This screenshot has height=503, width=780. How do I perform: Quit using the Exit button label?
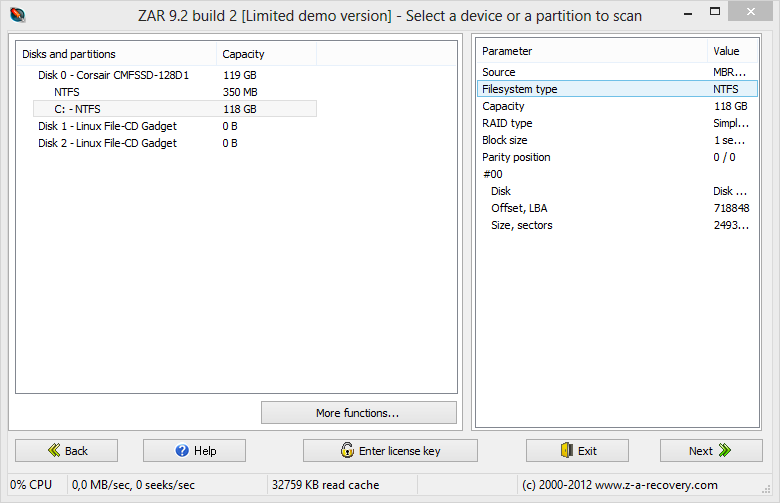point(587,451)
